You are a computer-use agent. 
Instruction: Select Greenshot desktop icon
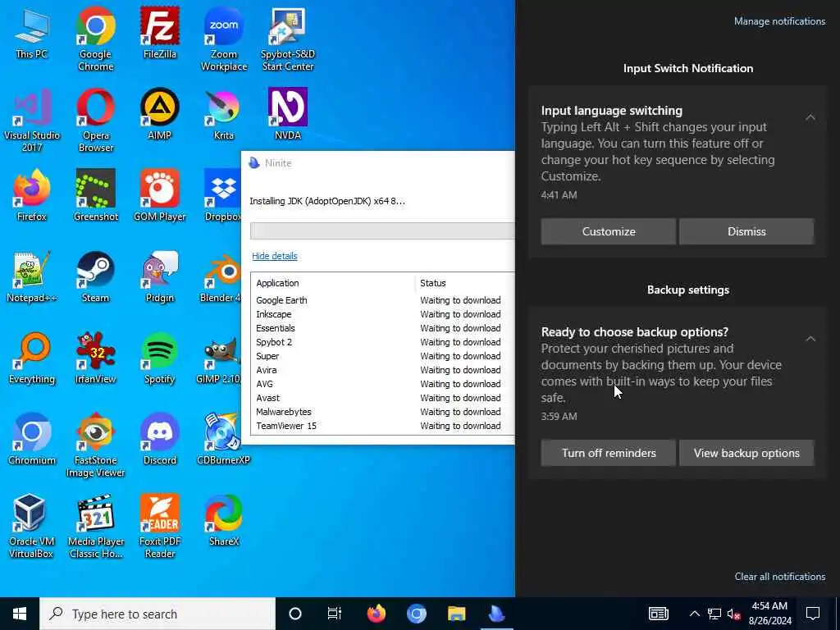click(95, 195)
